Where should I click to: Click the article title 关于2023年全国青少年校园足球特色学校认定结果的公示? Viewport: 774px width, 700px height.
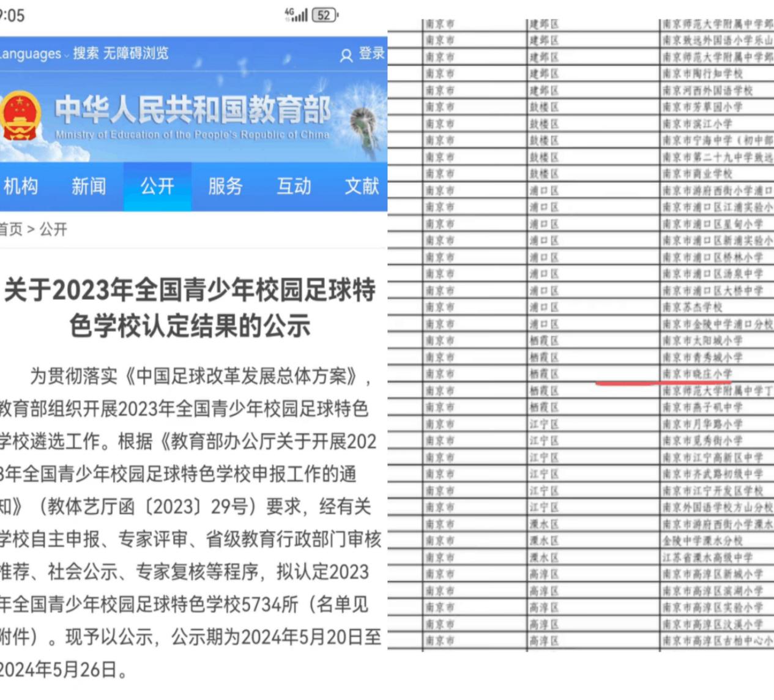[190, 308]
